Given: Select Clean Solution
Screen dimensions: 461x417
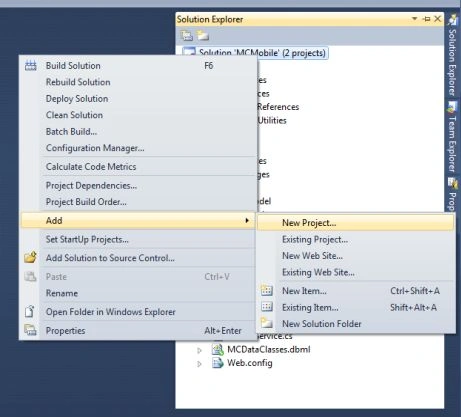Looking at the screenshot, I should pyautogui.click(x=138, y=115).
